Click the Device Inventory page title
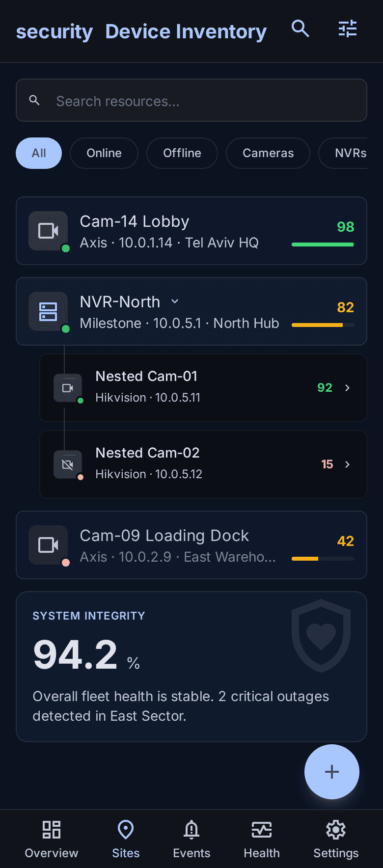This screenshot has height=868, width=383. (186, 31)
